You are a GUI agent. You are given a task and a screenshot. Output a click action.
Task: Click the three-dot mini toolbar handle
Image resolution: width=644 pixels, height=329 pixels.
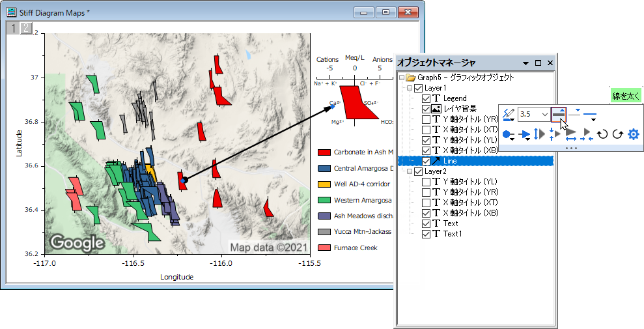tap(571, 147)
